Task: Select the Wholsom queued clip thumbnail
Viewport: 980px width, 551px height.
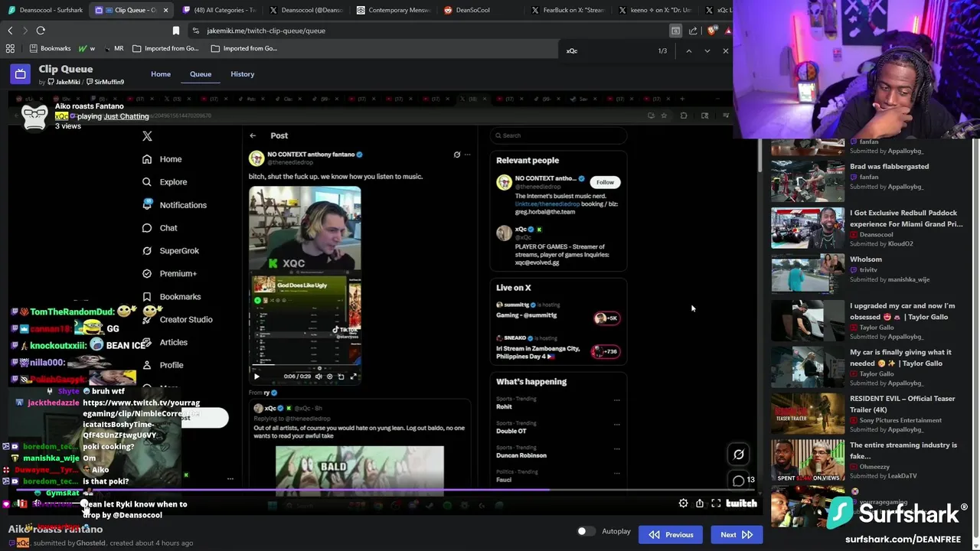Action: tap(808, 274)
